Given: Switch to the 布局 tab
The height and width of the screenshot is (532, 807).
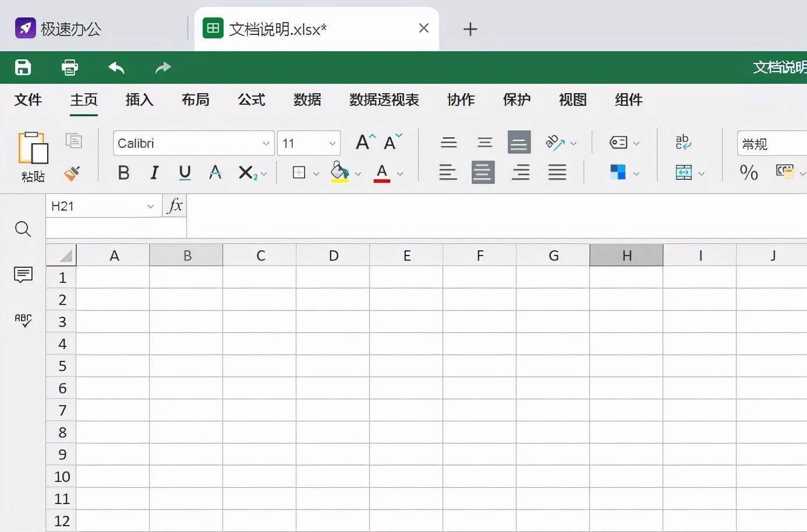Looking at the screenshot, I should tap(196, 100).
